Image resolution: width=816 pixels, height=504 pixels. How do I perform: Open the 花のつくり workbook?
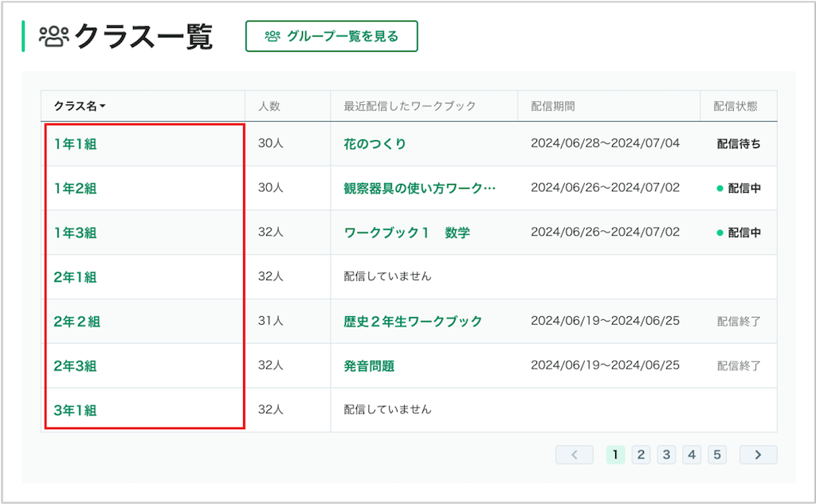click(375, 144)
